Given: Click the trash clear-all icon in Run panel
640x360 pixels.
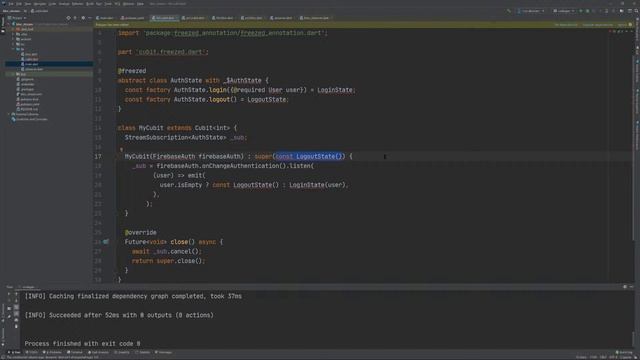Looking at the screenshot, I should [16, 326].
